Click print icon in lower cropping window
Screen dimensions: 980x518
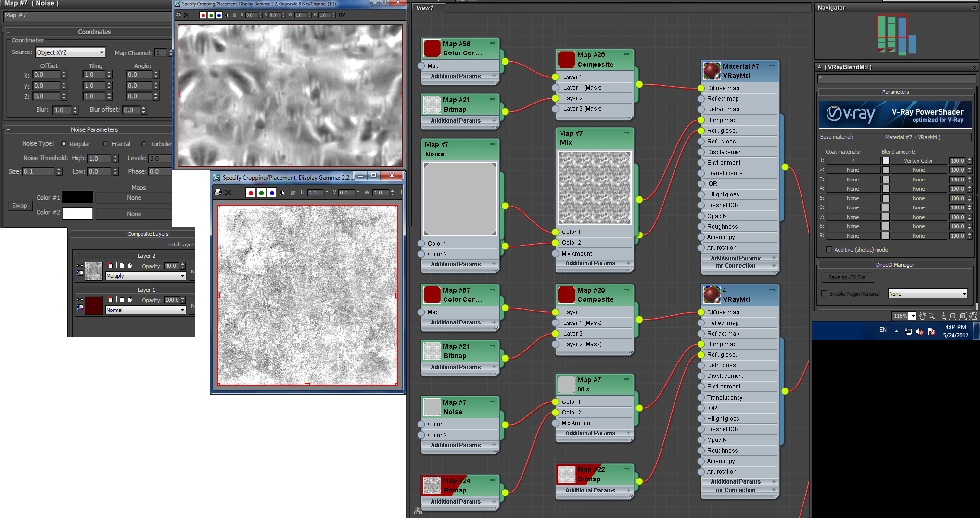218,193
